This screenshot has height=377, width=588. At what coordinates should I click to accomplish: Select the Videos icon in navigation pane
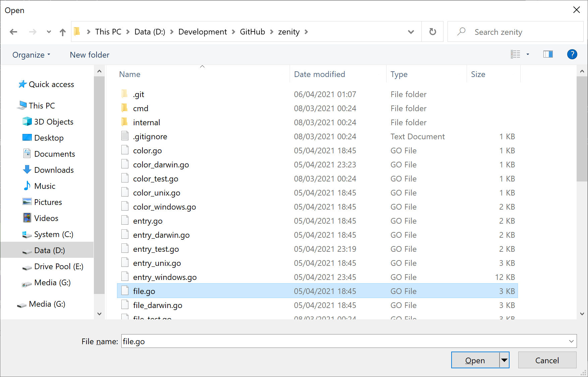(x=27, y=218)
